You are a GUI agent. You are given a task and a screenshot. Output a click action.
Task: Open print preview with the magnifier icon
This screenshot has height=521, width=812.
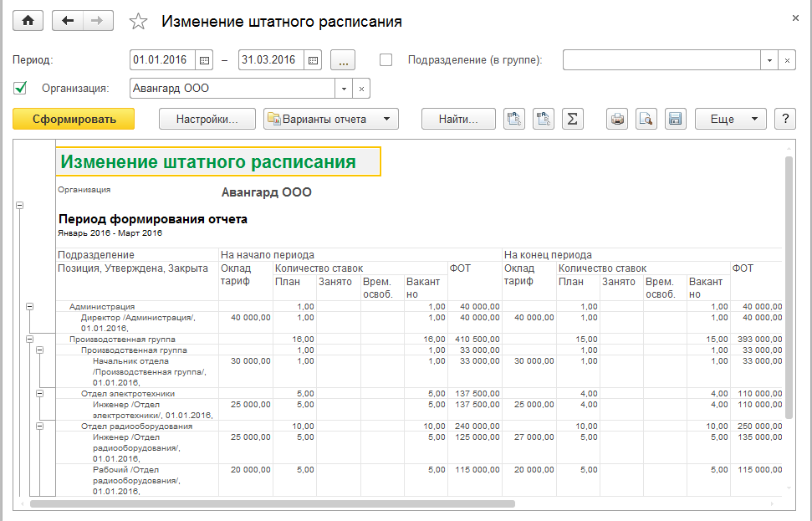coord(646,119)
